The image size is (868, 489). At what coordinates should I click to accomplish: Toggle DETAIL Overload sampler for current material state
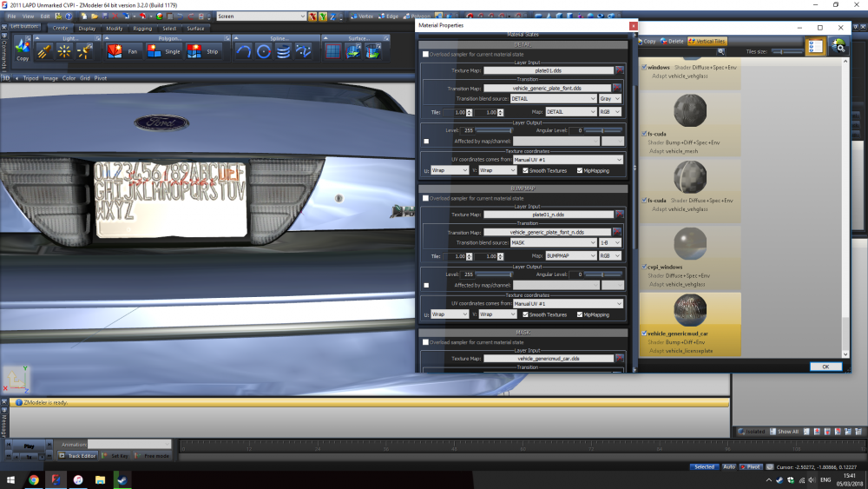tap(425, 54)
